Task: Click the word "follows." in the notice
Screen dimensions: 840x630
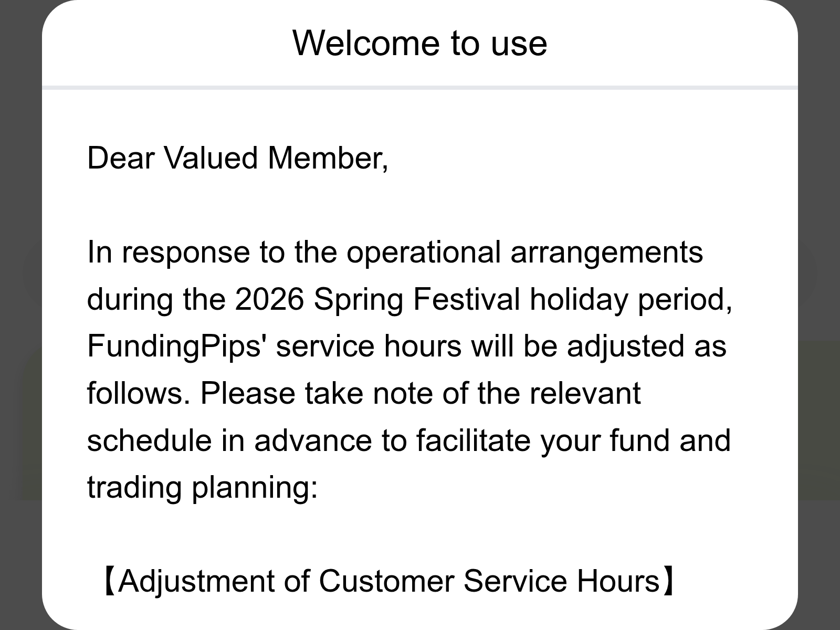Action: point(138,393)
